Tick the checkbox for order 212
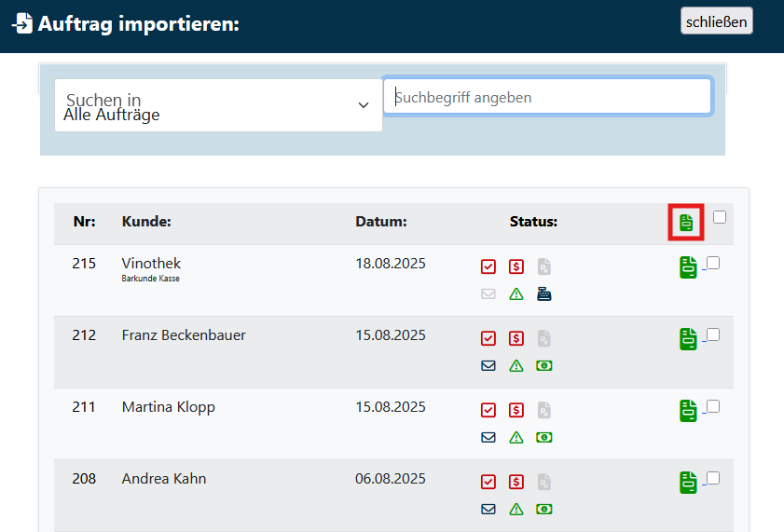 [x=713, y=334]
